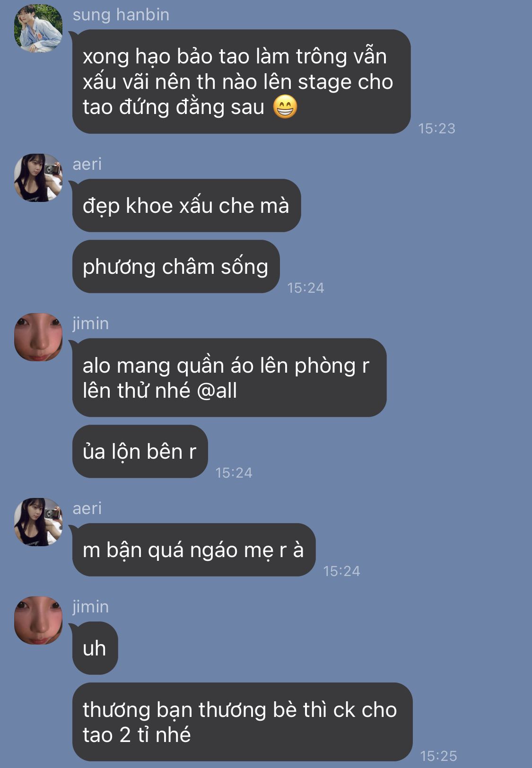Tap the message 'xong hạo bảo tao làm trông vẫn xấu'
This screenshot has width=532, height=768.
coord(241,81)
